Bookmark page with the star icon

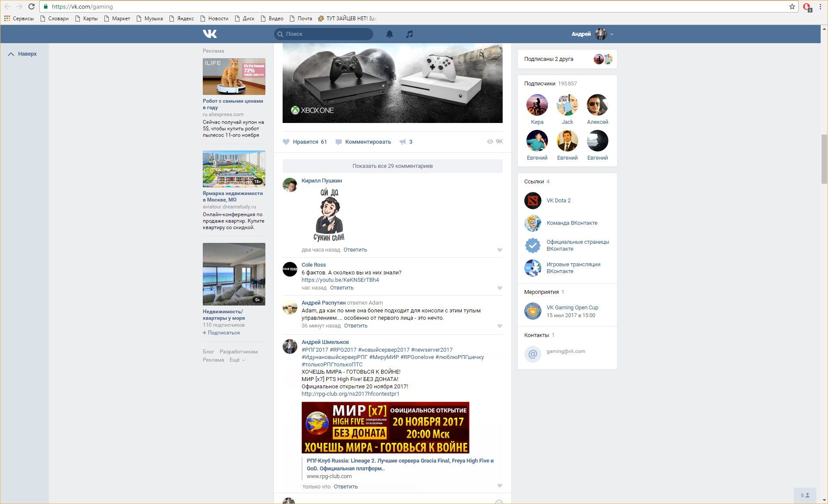792,6
